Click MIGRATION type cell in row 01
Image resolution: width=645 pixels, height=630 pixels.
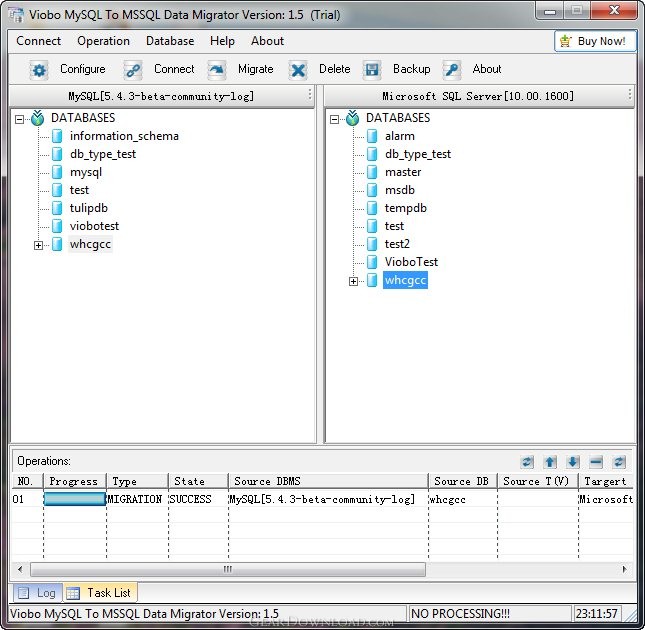[x=135, y=499]
